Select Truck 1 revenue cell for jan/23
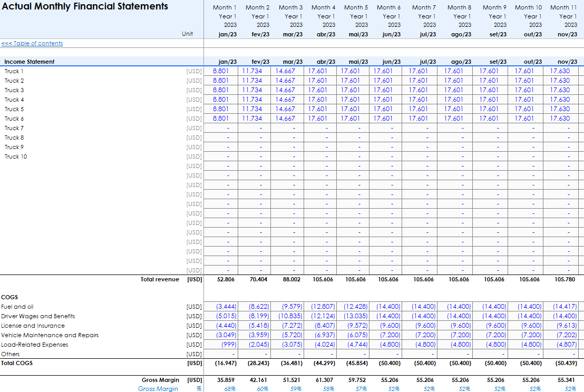 (x=221, y=71)
